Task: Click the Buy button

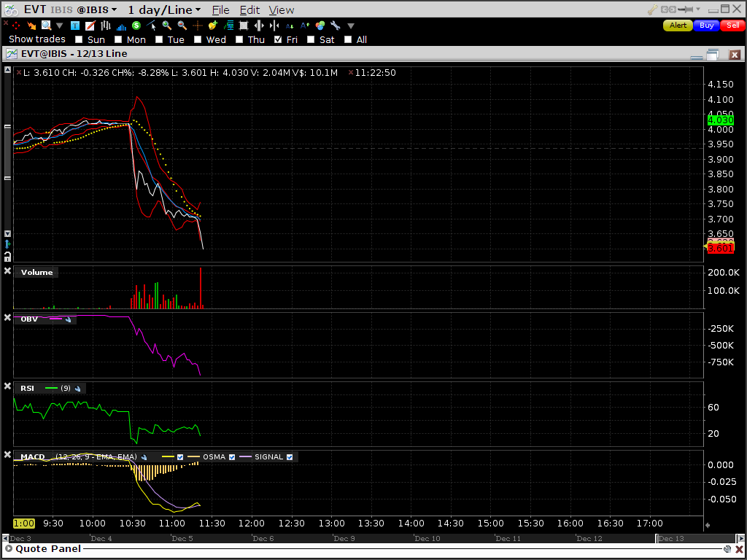Action: 706,26
